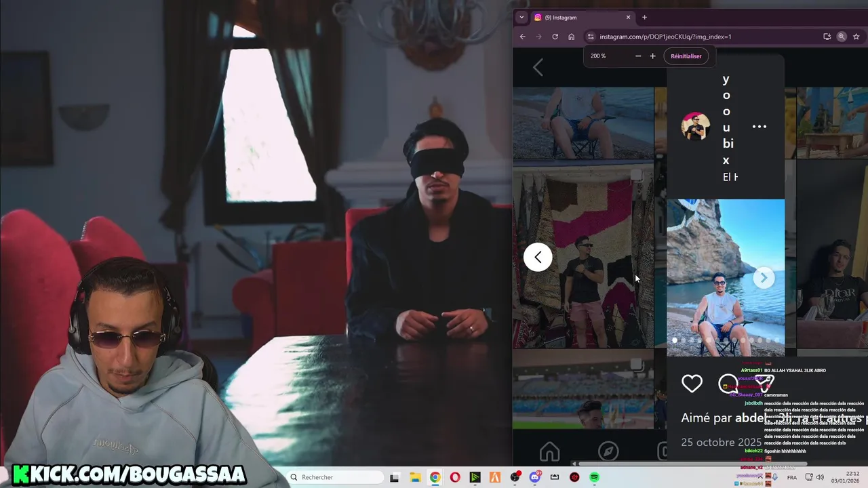Click the '200 %' zoom level text
The height and width of the screenshot is (488, 868).
(x=598, y=56)
